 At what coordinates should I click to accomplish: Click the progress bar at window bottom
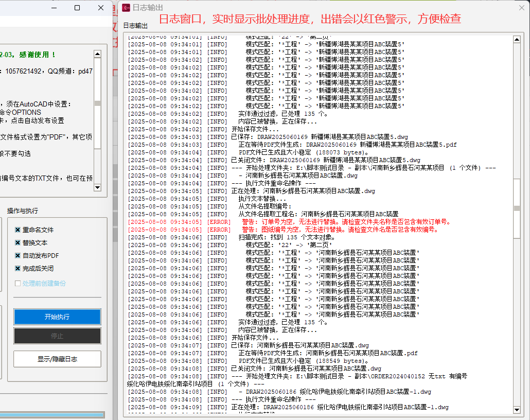coord(51,414)
